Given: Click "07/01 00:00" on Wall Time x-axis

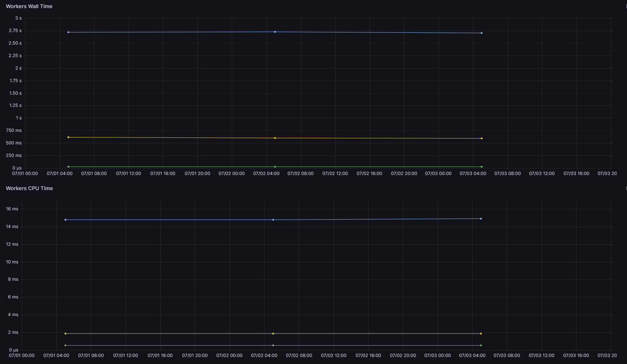Looking at the screenshot, I should coord(25,174).
